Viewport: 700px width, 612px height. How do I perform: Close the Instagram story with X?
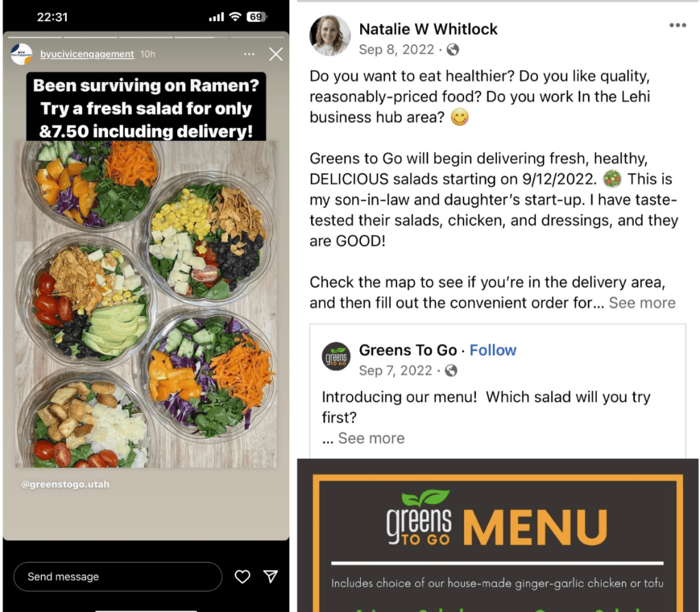276,54
